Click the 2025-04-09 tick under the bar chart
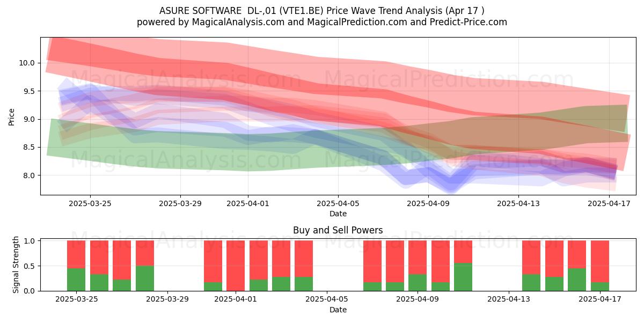The width and height of the screenshot is (644, 322). [x=418, y=299]
